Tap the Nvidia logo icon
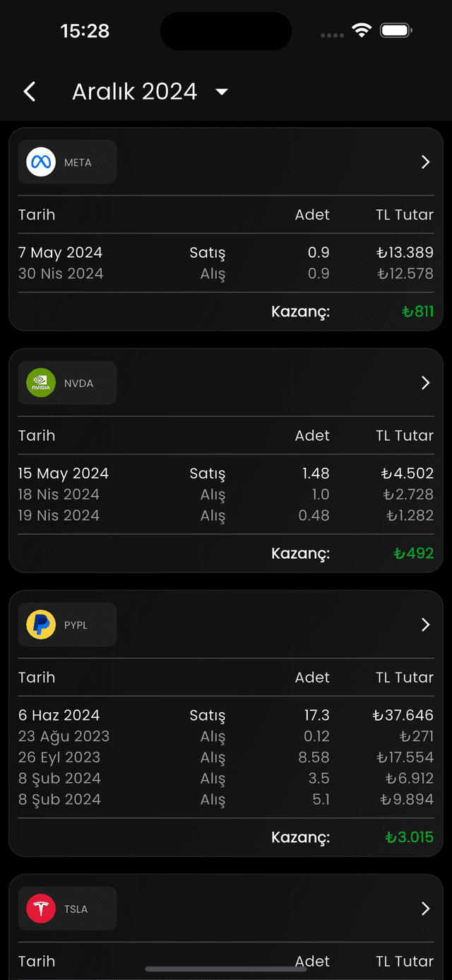Screen dimensions: 452x980 coord(41,383)
